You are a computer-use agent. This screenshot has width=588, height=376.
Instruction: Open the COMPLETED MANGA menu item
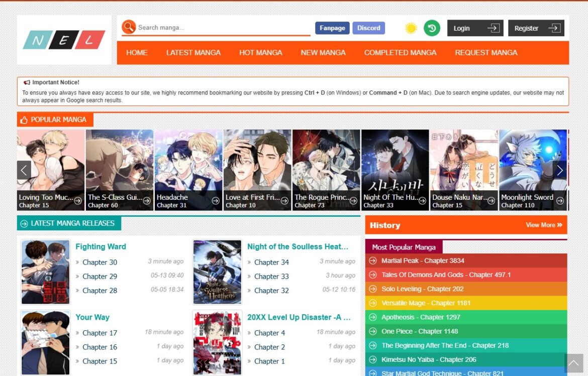coord(400,53)
